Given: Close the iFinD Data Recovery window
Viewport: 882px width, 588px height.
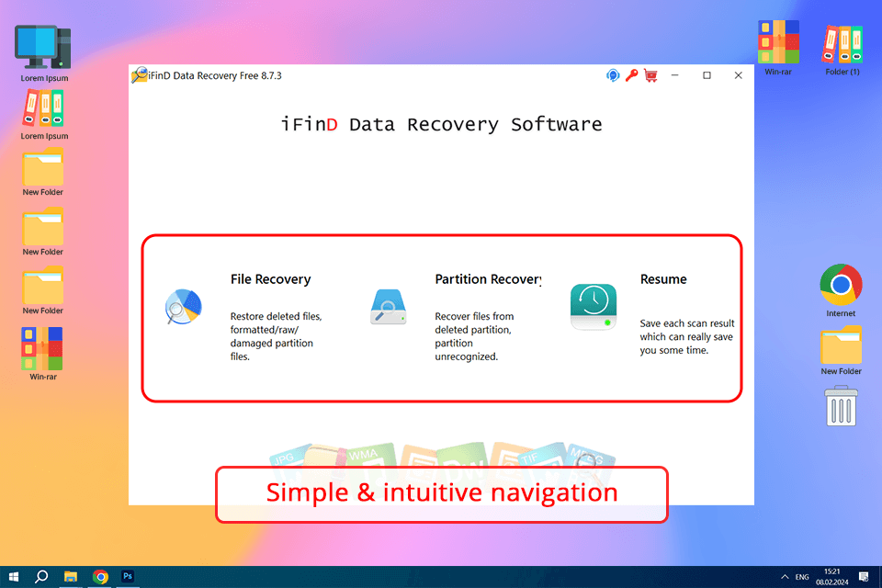Looking at the screenshot, I should coord(738,75).
